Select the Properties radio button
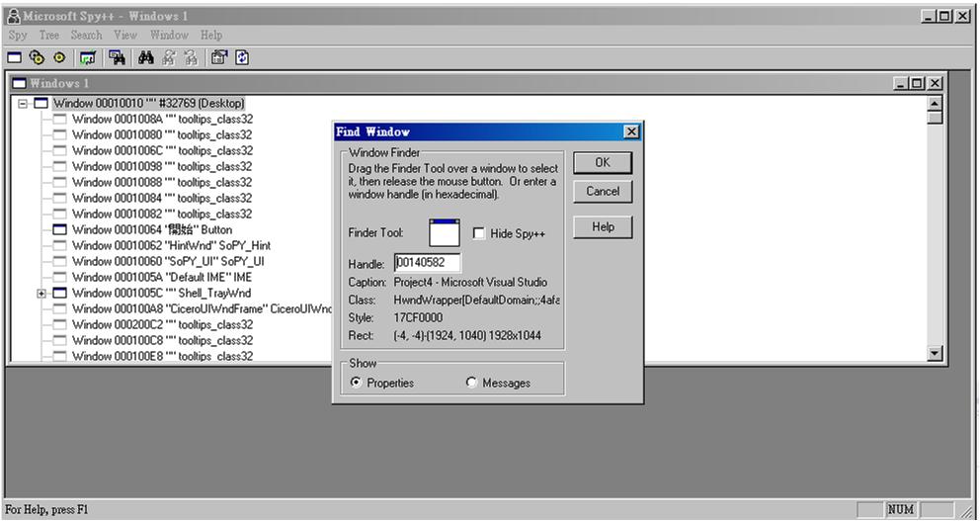This screenshot has height=521, width=980. point(357,383)
